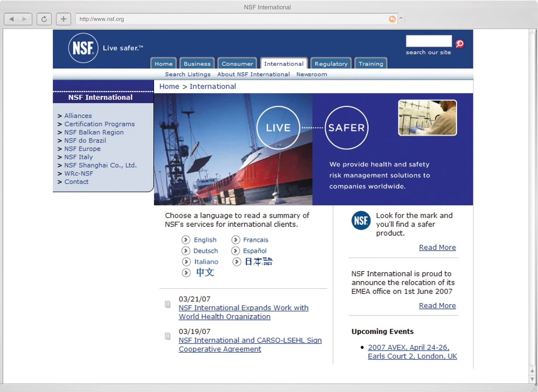Open the Español language summary arrow

pos(236,251)
